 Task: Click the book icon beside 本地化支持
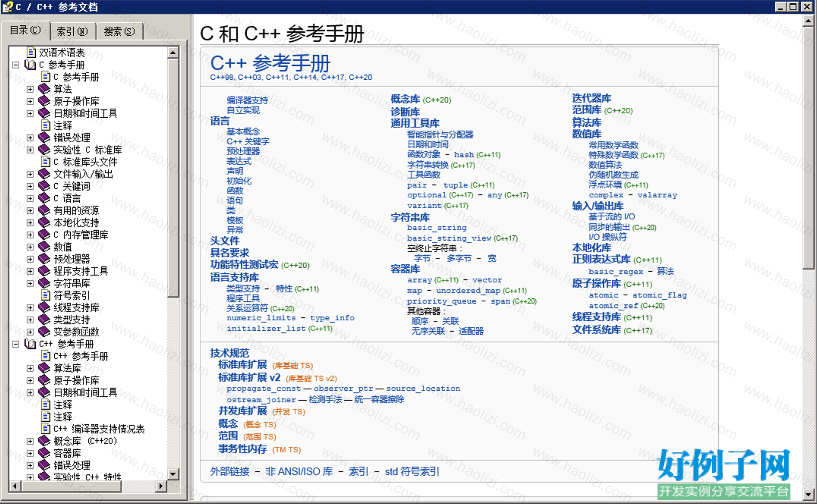[x=44, y=222]
